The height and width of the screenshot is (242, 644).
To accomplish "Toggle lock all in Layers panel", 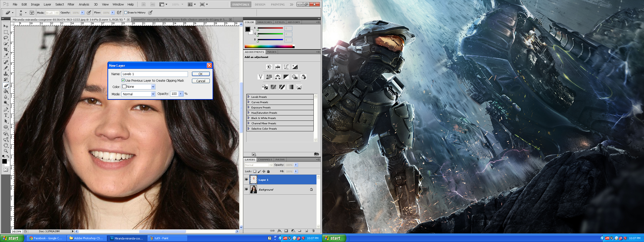I will [268, 171].
